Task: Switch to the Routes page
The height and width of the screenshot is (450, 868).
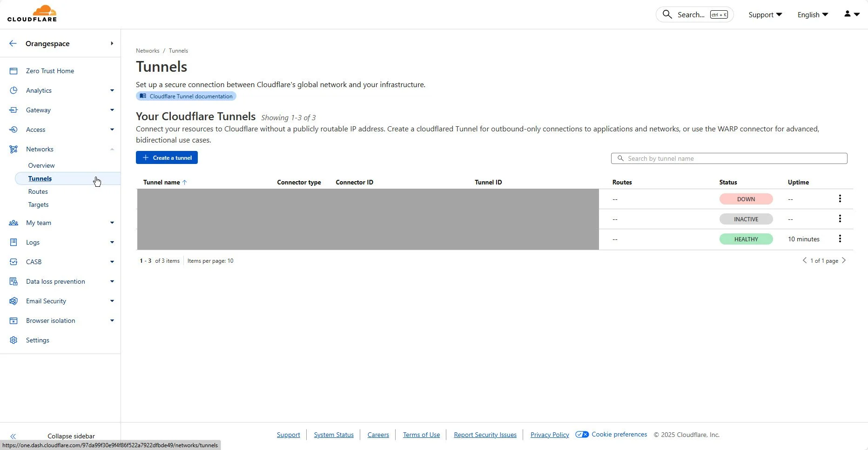Action: click(38, 191)
